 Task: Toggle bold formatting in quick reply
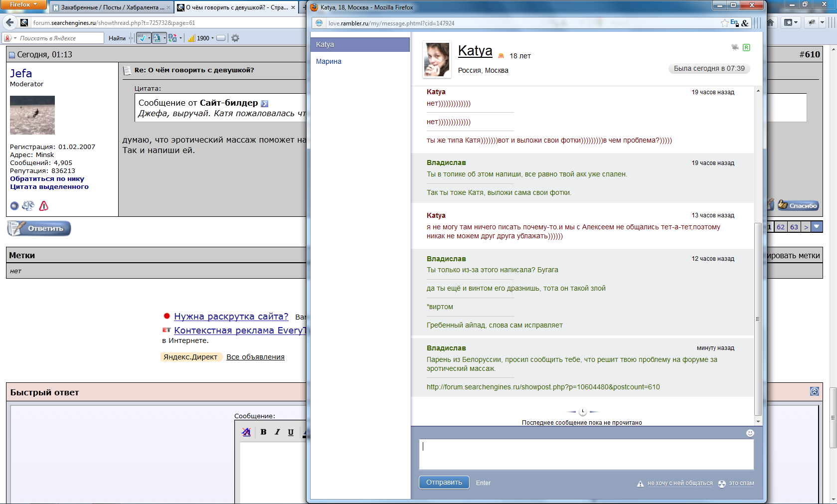[263, 432]
